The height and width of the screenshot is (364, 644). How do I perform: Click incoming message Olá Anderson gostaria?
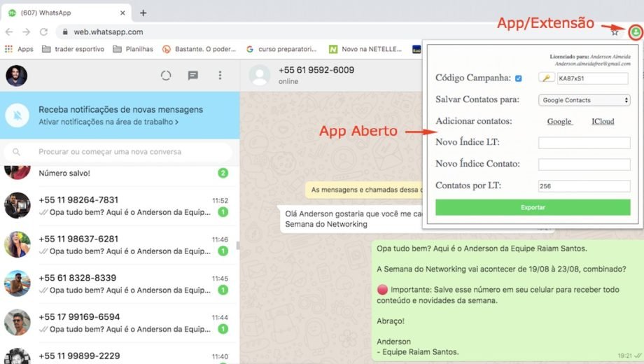(353, 219)
